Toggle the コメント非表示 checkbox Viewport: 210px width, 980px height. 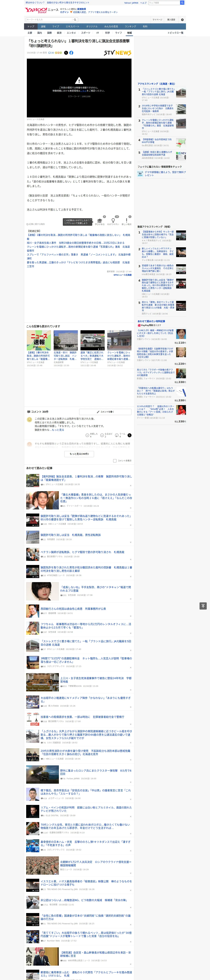[x=115, y=461]
